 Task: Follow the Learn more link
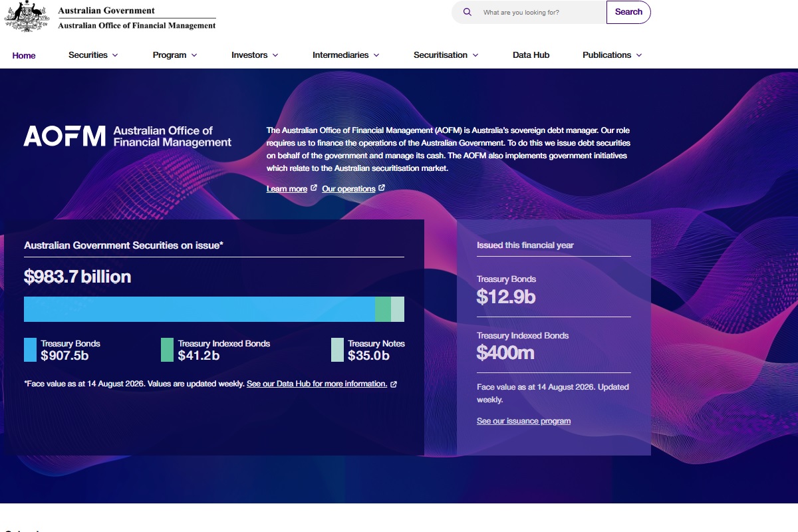287,189
